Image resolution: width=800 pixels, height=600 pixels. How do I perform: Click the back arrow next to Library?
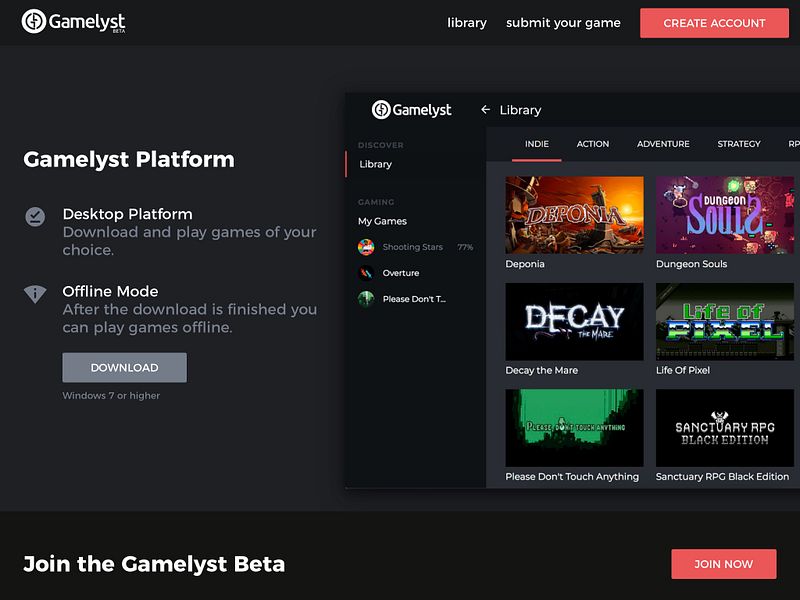[487, 110]
